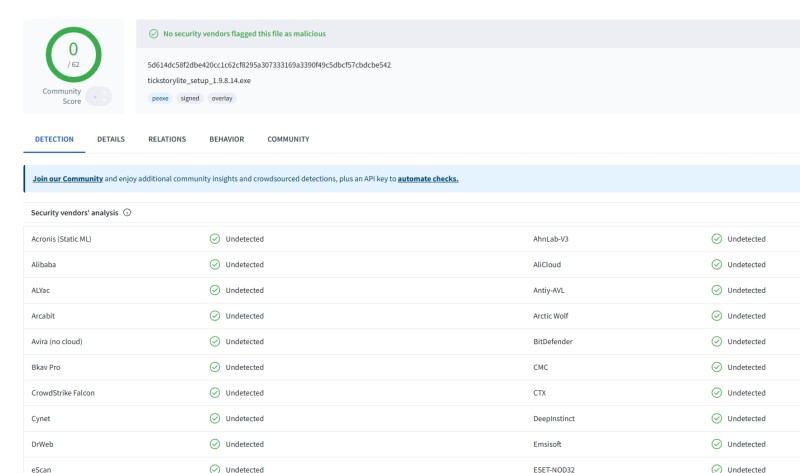The height and width of the screenshot is (473, 800).
Task: Click the community score vote pill
Action: (98, 96)
